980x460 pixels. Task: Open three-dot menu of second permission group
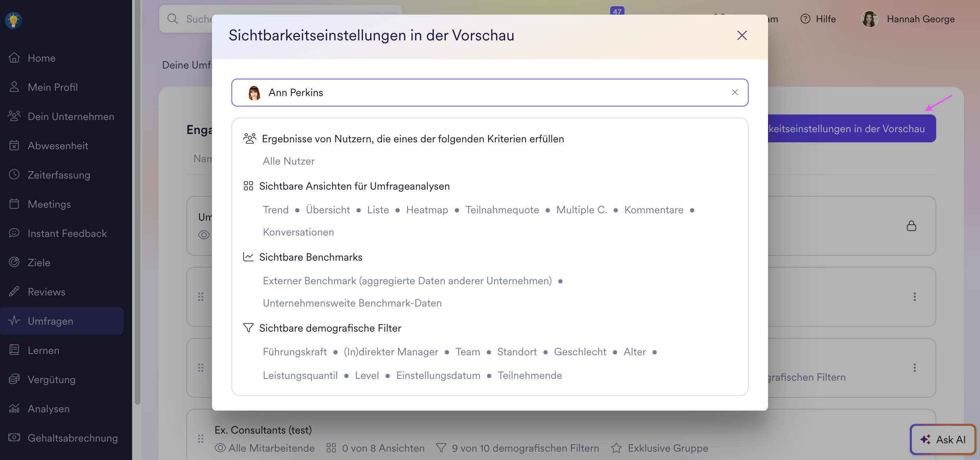914,297
